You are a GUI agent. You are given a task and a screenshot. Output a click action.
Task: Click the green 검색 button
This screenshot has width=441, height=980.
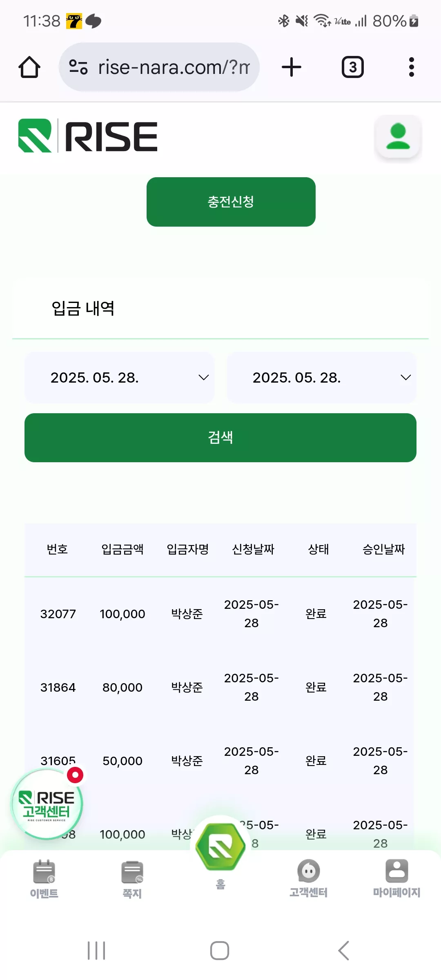pyautogui.click(x=220, y=438)
